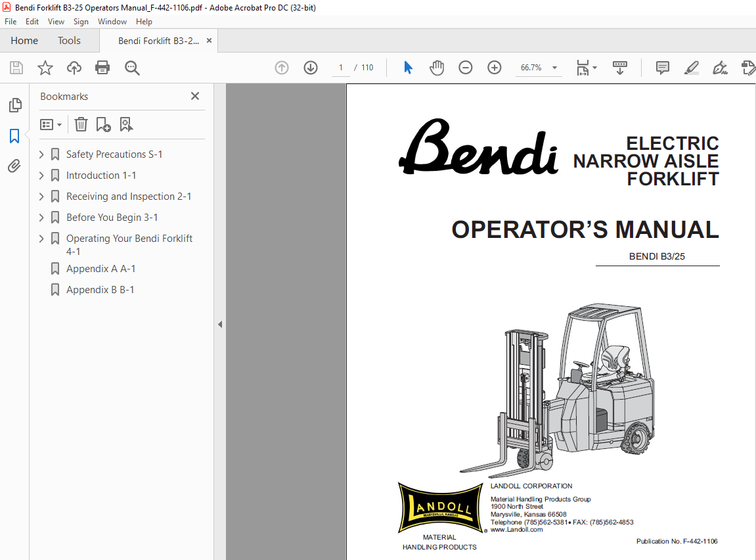The height and width of the screenshot is (560, 756).
Task: Activate the Hand pan tool
Action: click(x=437, y=68)
